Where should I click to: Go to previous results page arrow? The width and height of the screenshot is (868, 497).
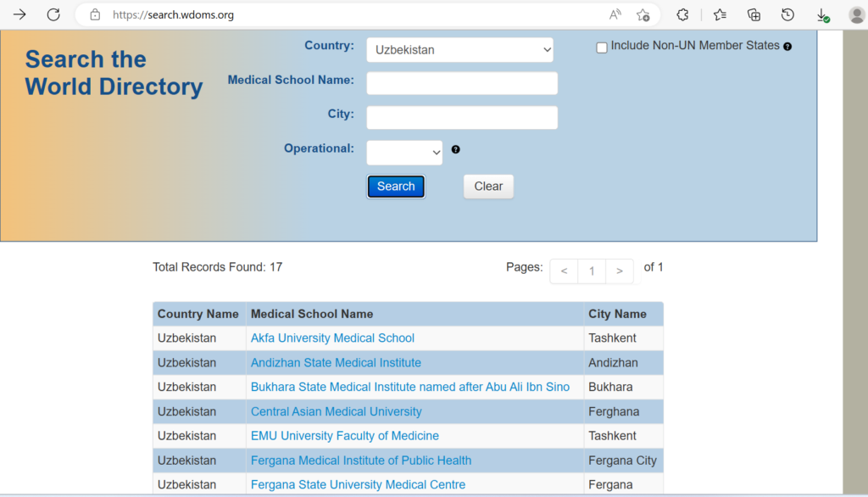[564, 271]
